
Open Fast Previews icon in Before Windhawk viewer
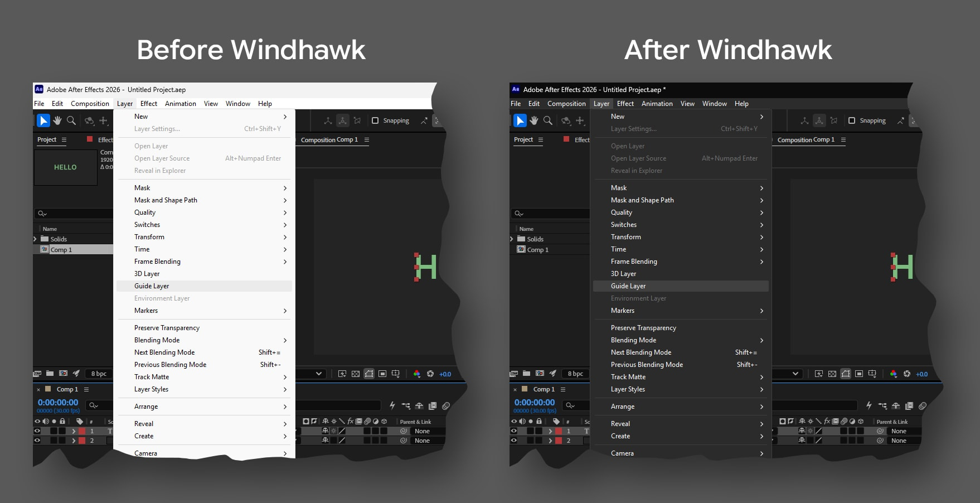(x=342, y=374)
